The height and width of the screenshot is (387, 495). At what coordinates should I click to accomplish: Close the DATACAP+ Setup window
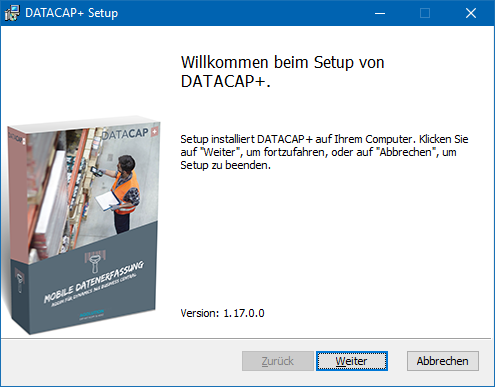pyautogui.click(x=471, y=13)
